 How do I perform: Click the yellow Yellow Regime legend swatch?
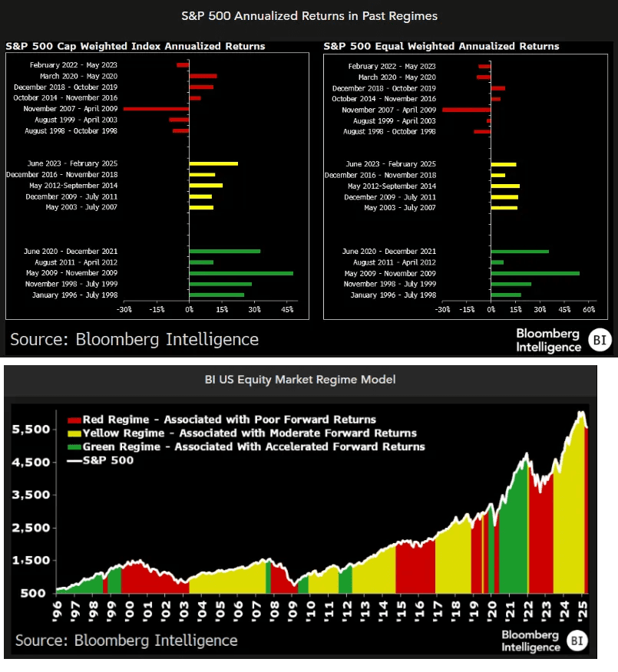coord(74,433)
